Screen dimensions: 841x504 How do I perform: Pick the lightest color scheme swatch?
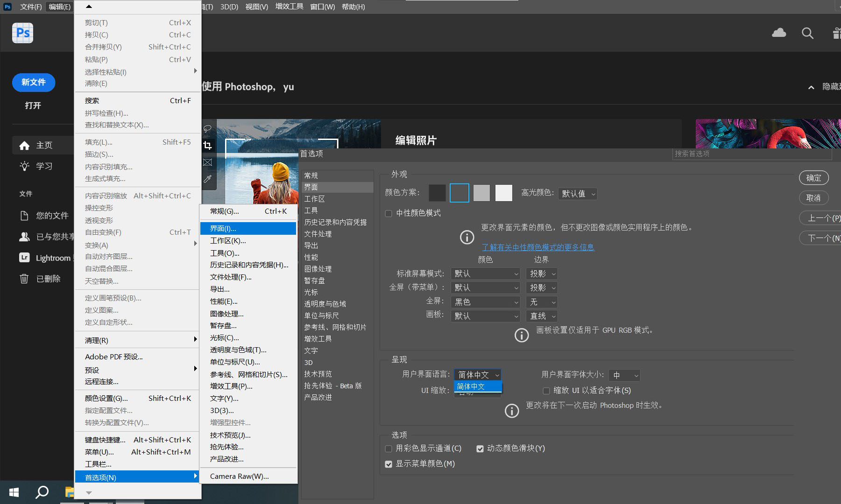[503, 193]
